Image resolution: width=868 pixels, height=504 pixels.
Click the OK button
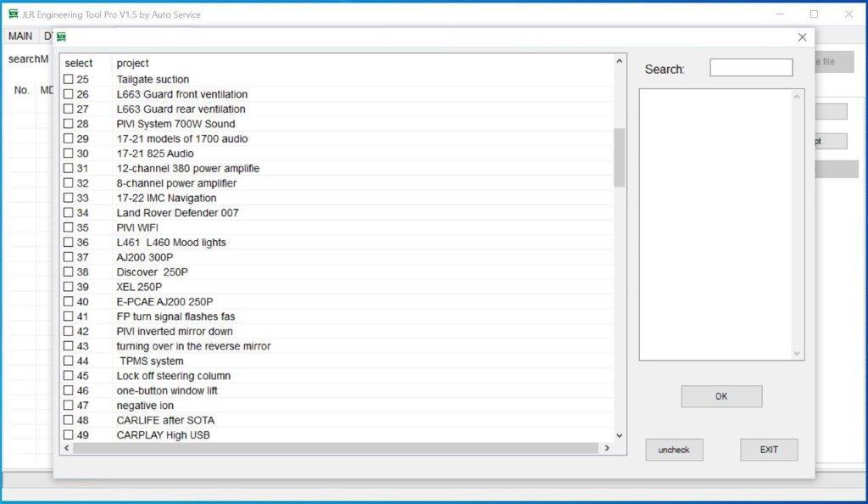[721, 396]
